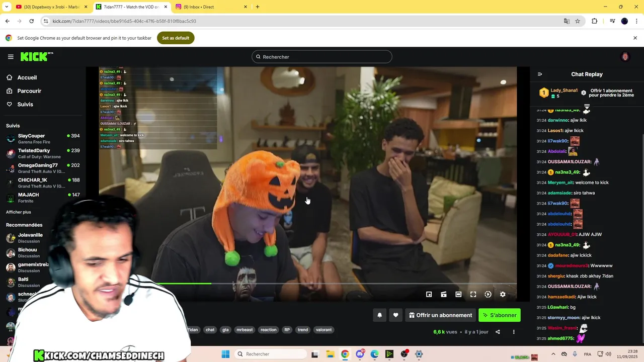Open Windows Start menu

click(x=225, y=354)
